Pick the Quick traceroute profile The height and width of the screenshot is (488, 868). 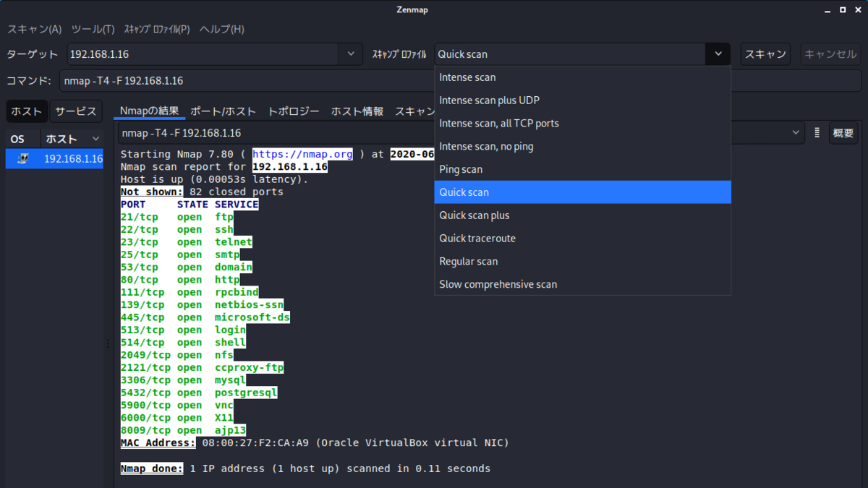[x=582, y=239]
